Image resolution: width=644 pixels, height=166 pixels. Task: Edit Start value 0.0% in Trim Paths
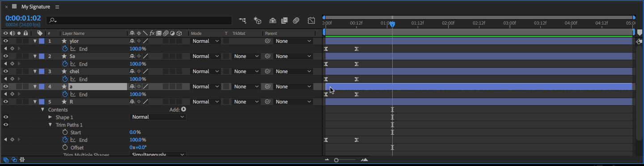coord(135,132)
